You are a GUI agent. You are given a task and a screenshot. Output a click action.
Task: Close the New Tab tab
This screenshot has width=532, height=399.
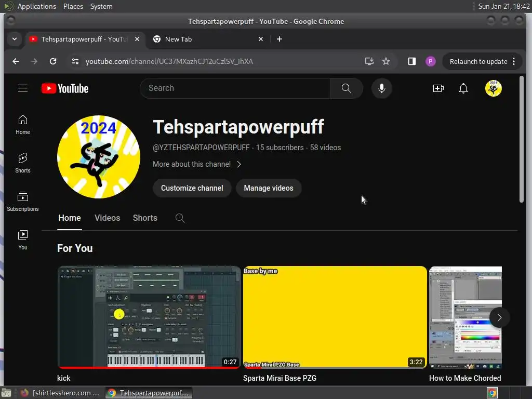261,39
